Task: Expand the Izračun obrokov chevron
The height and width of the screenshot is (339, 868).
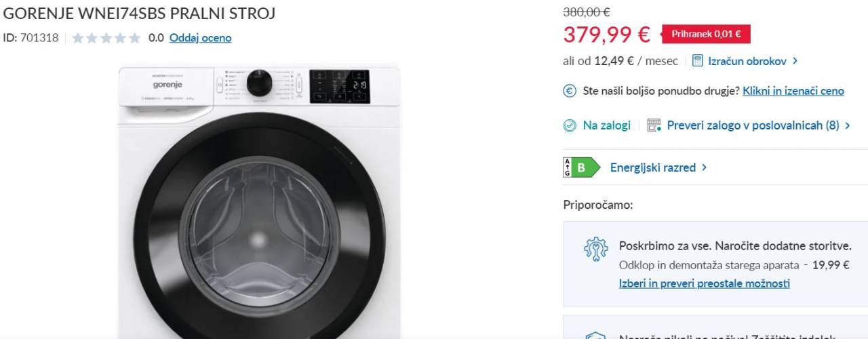Action: pyautogui.click(x=795, y=61)
